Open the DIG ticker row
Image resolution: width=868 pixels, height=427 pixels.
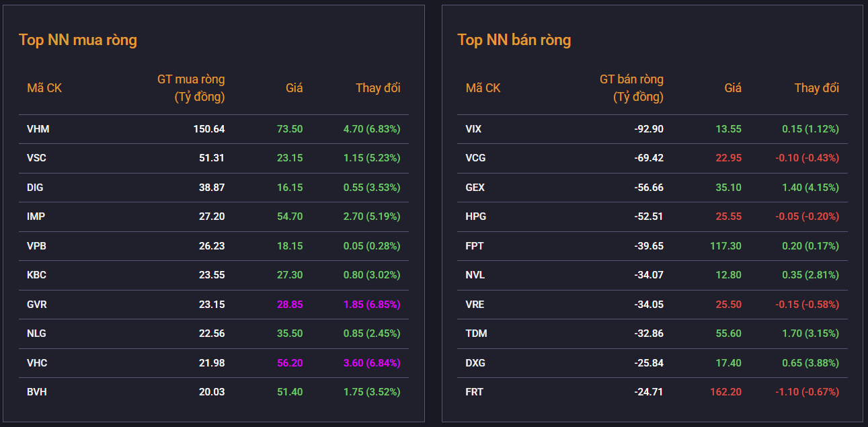tap(35, 188)
